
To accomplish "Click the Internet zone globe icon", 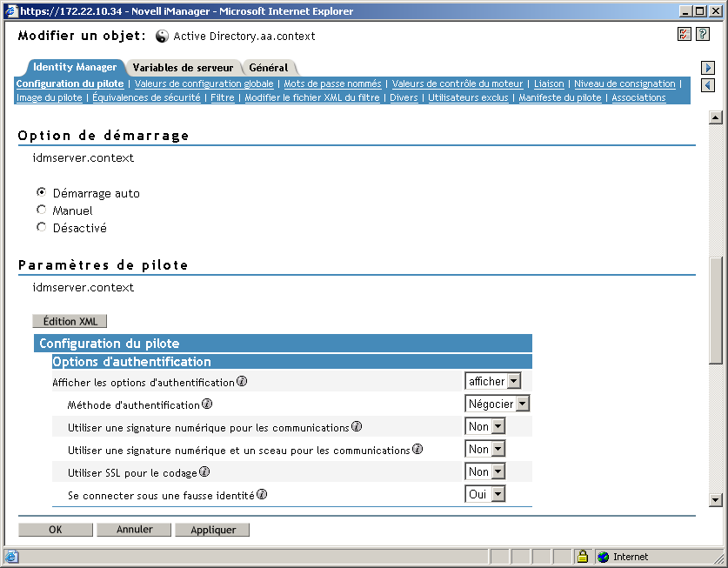I will click(x=599, y=557).
